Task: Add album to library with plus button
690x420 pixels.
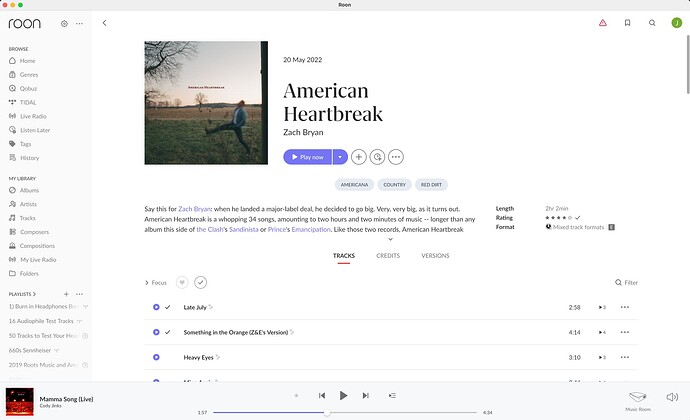Action: [359, 157]
